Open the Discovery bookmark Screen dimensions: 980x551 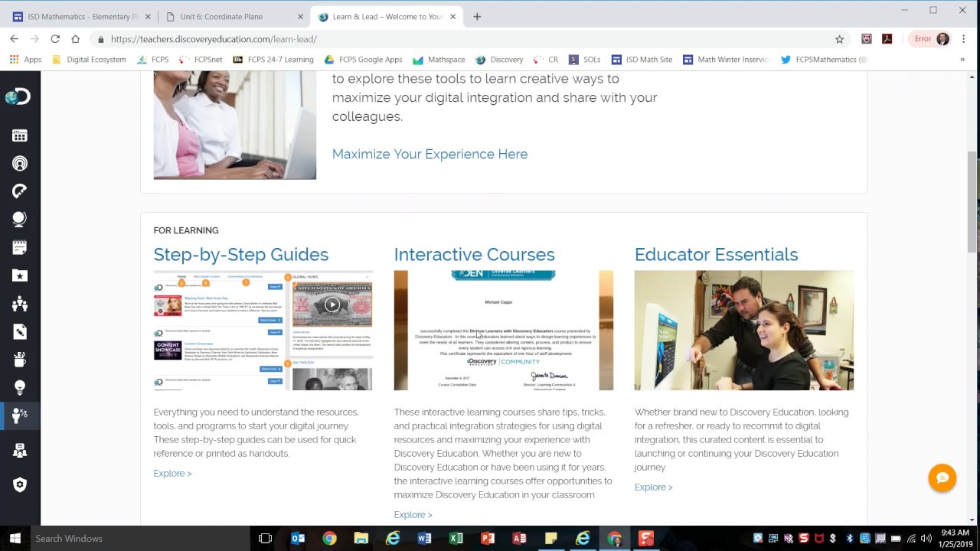click(499, 60)
